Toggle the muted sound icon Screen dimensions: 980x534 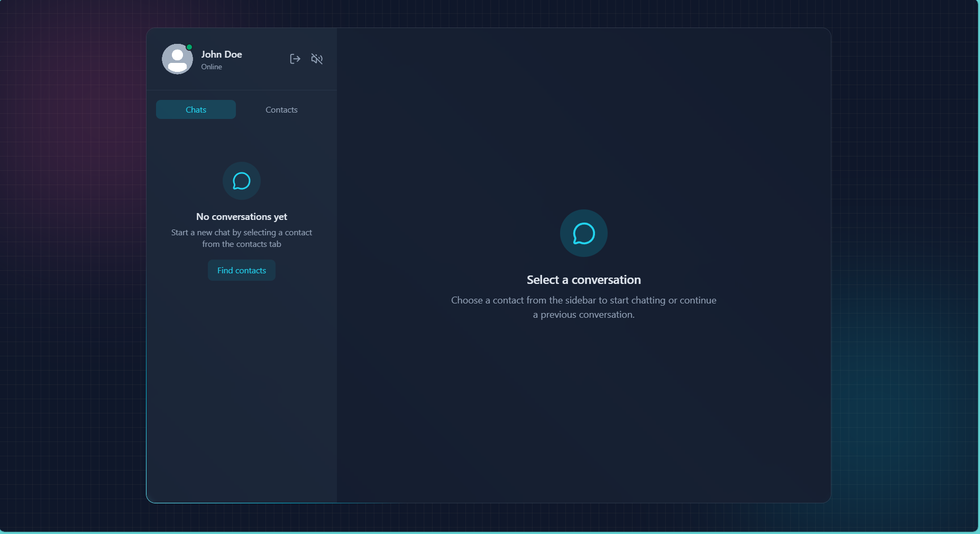[x=317, y=59]
